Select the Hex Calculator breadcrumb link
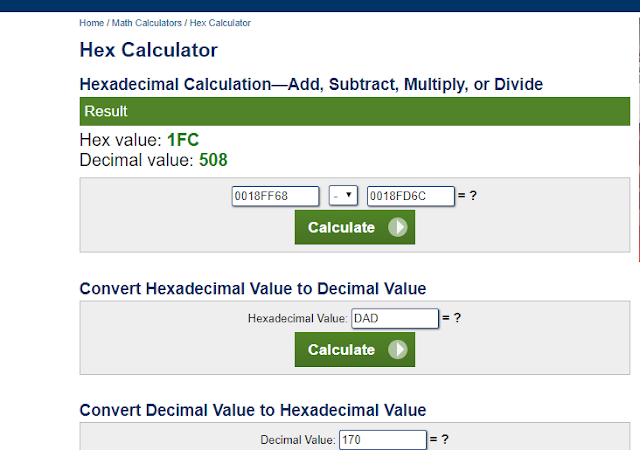Image resolution: width=640 pixels, height=450 pixels. point(220,23)
